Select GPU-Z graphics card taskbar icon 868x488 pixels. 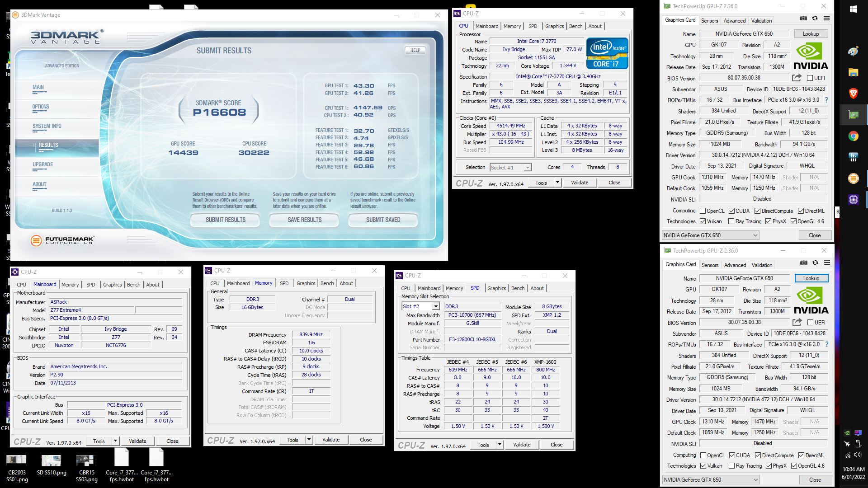pos(854,115)
